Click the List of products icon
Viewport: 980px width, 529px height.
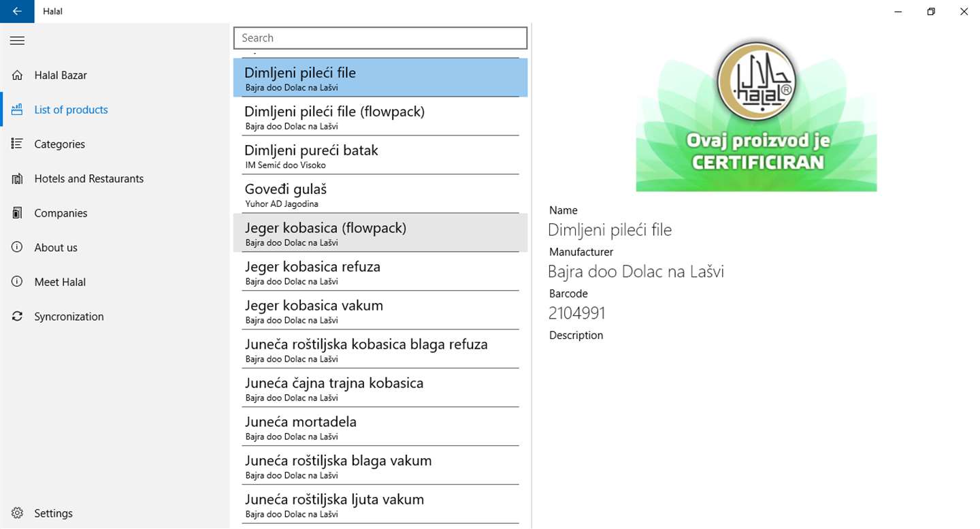(18, 110)
